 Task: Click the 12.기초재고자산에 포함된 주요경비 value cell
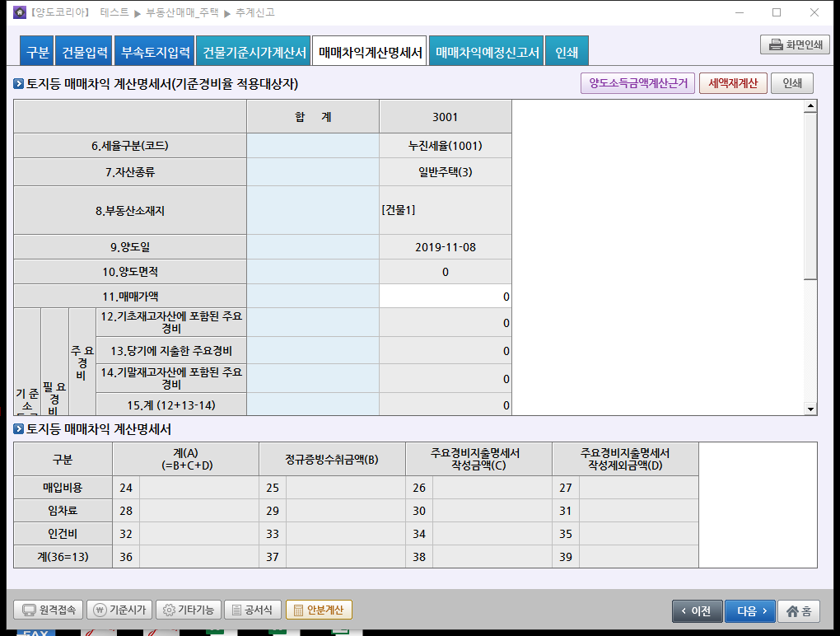coord(446,323)
